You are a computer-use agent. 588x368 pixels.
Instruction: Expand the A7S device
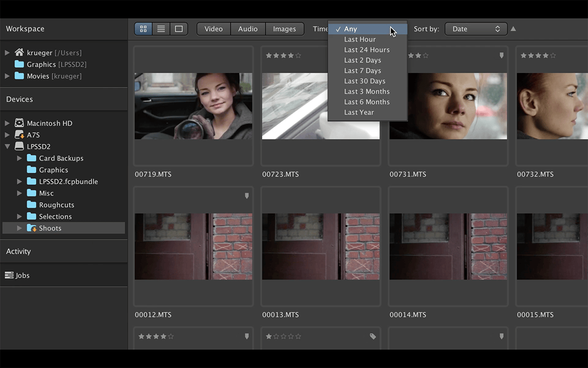click(7, 135)
